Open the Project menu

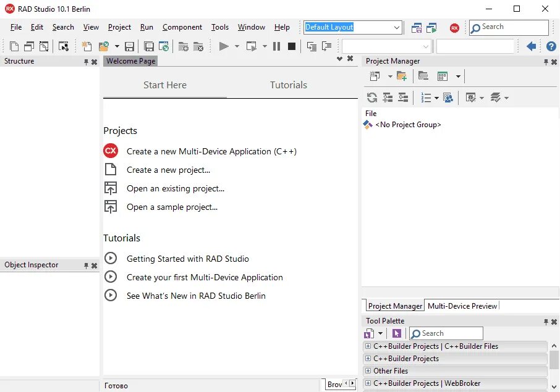tap(119, 27)
